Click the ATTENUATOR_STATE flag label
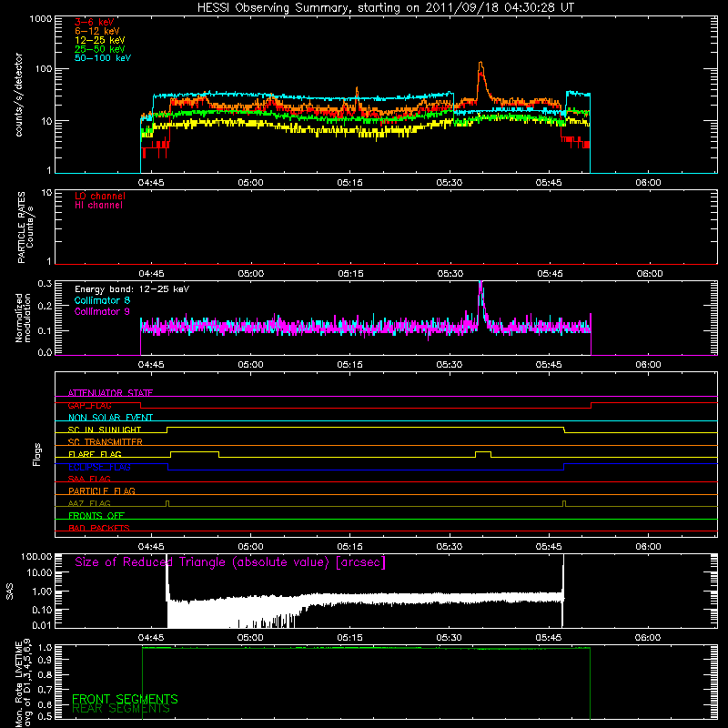Image resolution: width=728 pixels, height=728 pixels. click(110, 393)
